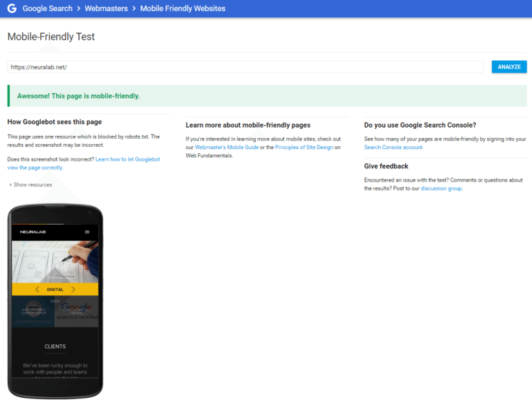This screenshot has height=404, width=532.
Task: Click the 'Give feedback' heading
Action: (x=386, y=166)
